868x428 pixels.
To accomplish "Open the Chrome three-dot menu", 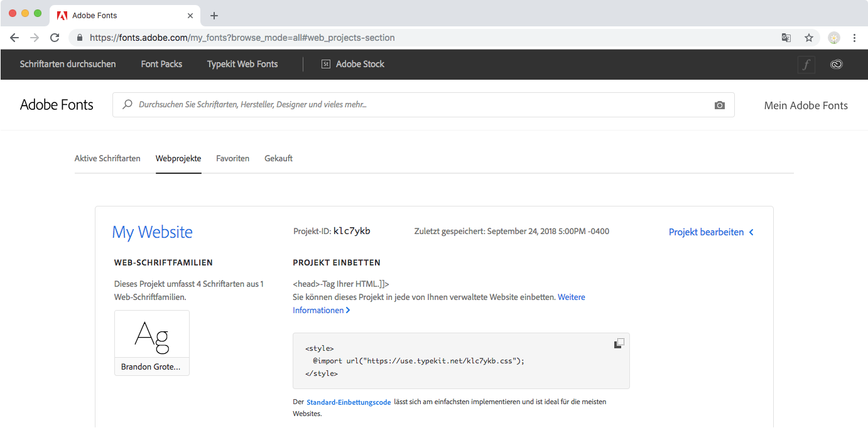I will (854, 38).
